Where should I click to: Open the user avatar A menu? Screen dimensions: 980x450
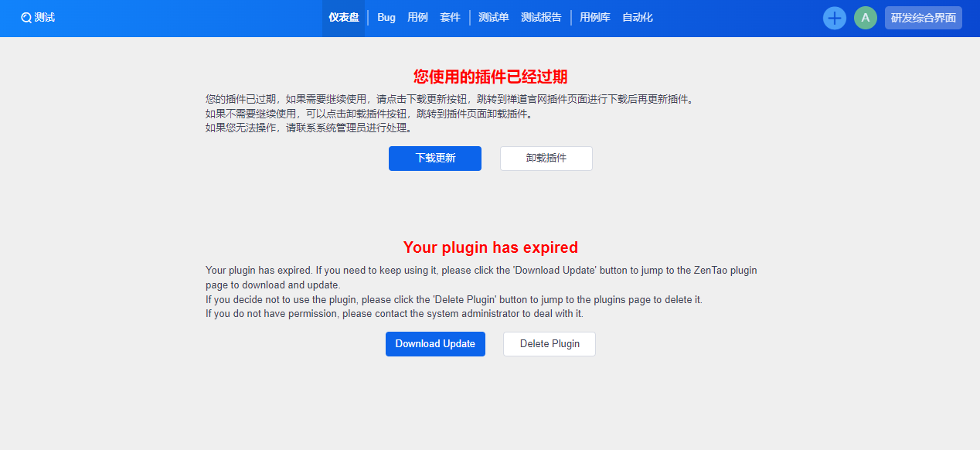pos(866,18)
